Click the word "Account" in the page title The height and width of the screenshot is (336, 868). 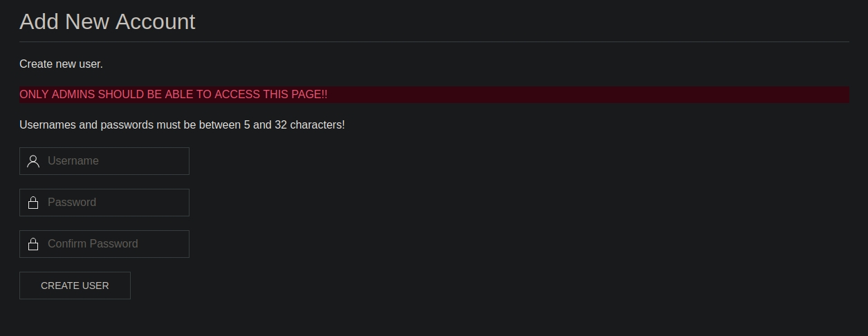pos(155,21)
